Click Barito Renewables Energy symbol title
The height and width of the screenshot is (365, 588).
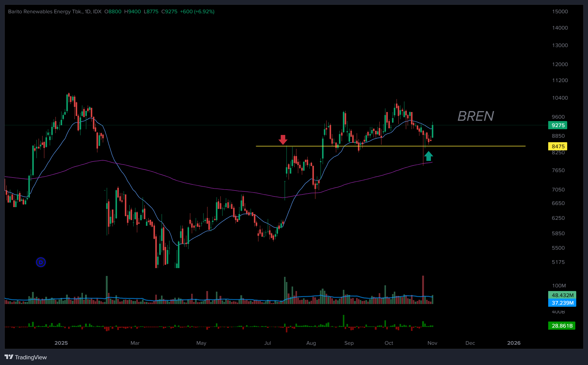(x=45, y=11)
